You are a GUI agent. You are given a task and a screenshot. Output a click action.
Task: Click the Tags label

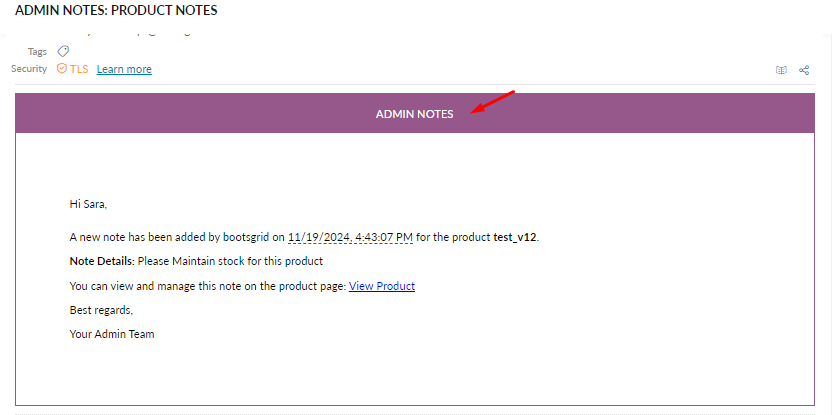[x=37, y=52]
